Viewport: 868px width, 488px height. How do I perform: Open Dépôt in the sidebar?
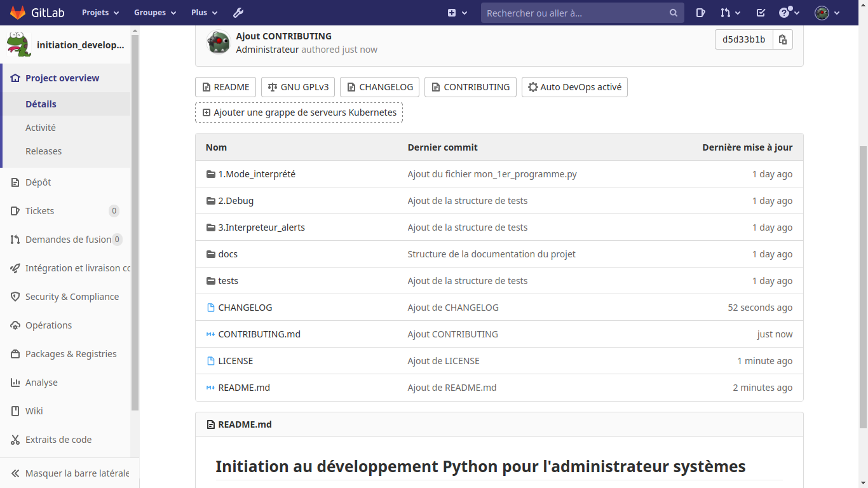click(x=38, y=182)
